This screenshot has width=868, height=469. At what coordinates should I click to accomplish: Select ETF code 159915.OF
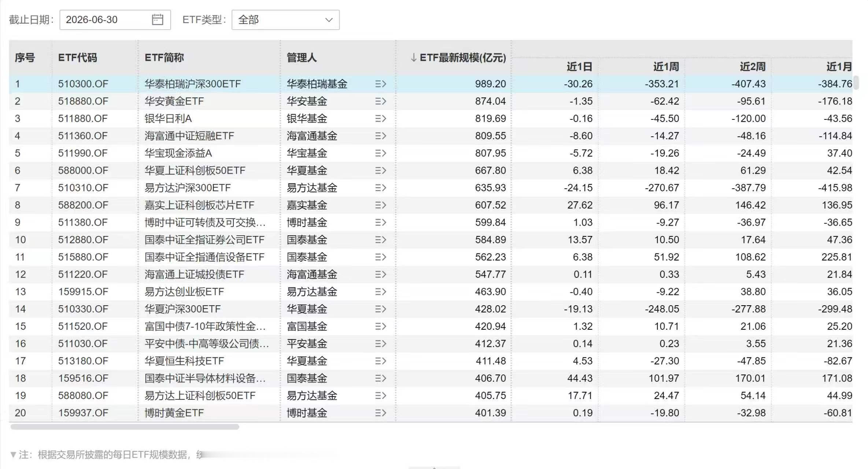click(x=83, y=292)
